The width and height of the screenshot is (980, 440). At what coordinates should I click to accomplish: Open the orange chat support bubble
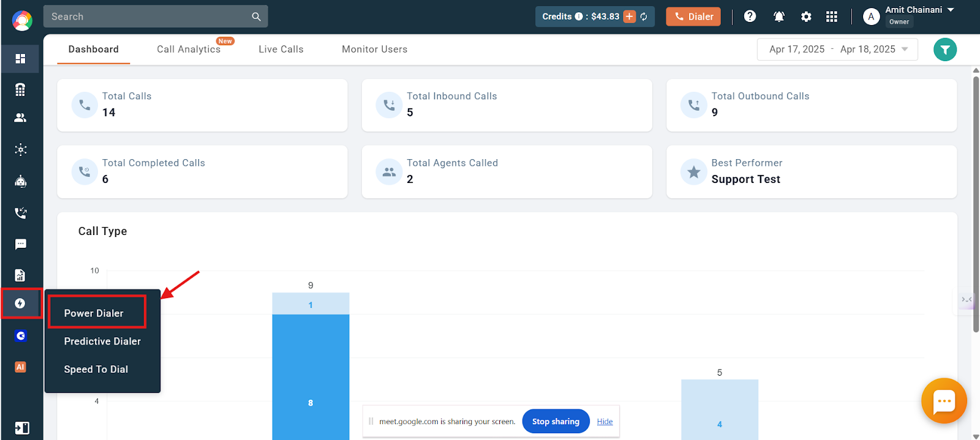(944, 401)
